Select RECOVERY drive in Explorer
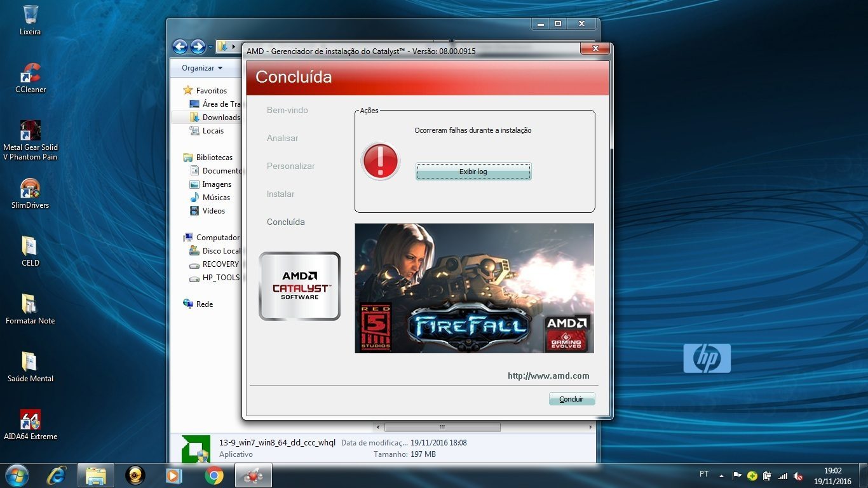Viewport: 868px width, 488px height. tap(215, 264)
